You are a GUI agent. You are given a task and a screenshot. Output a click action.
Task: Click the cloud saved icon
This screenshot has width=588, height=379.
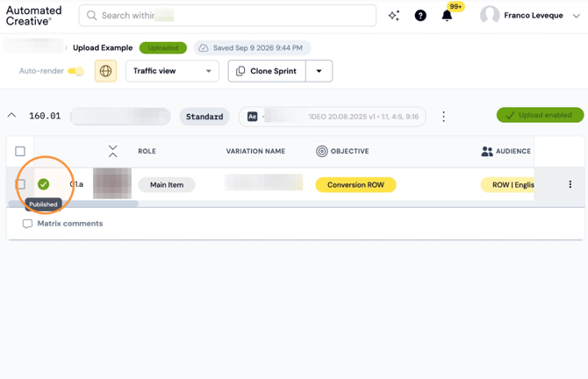tap(204, 48)
